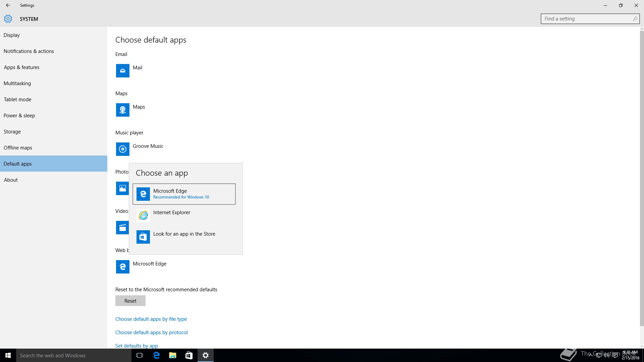Click the Store icon in the popup
Image resolution: width=644 pixels, height=362 pixels.
[x=143, y=237]
